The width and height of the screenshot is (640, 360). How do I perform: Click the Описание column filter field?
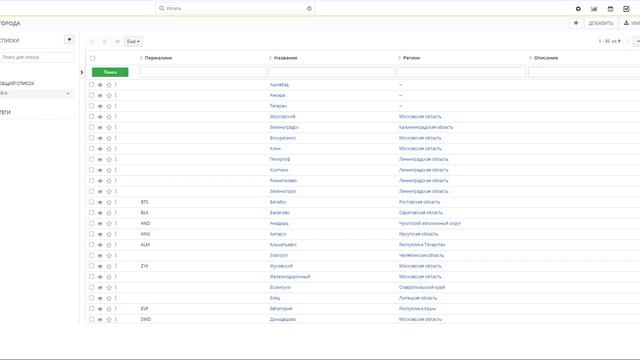pyautogui.click(x=584, y=72)
